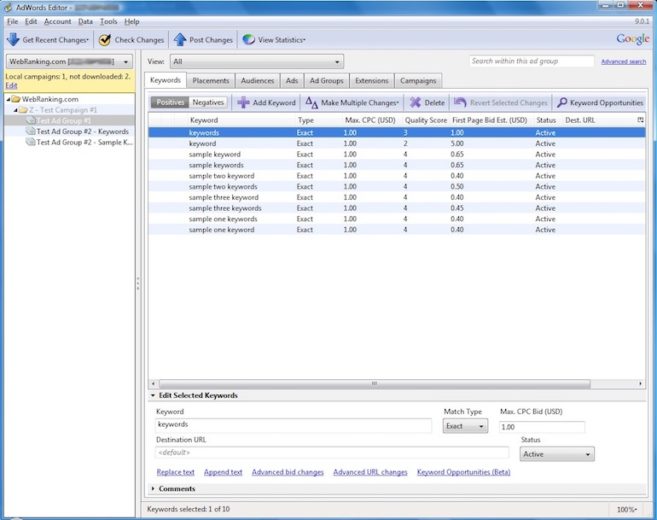
Task: Click the Keyword text input field
Action: click(x=293, y=425)
